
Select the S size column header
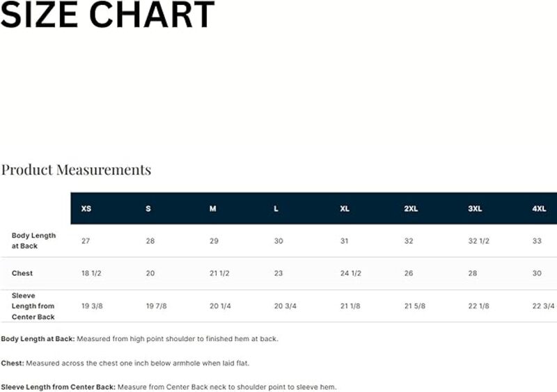[x=148, y=209]
